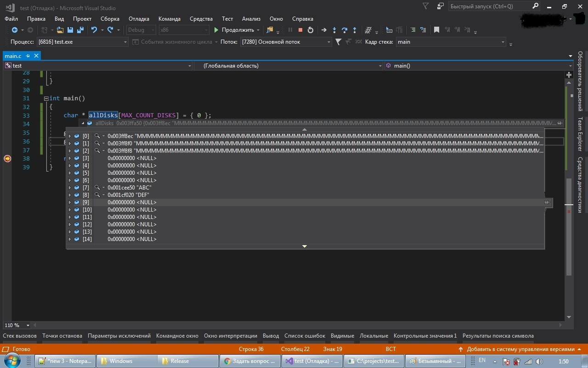Click the Open File folder icon
The height and width of the screenshot is (368, 588).
(60, 30)
